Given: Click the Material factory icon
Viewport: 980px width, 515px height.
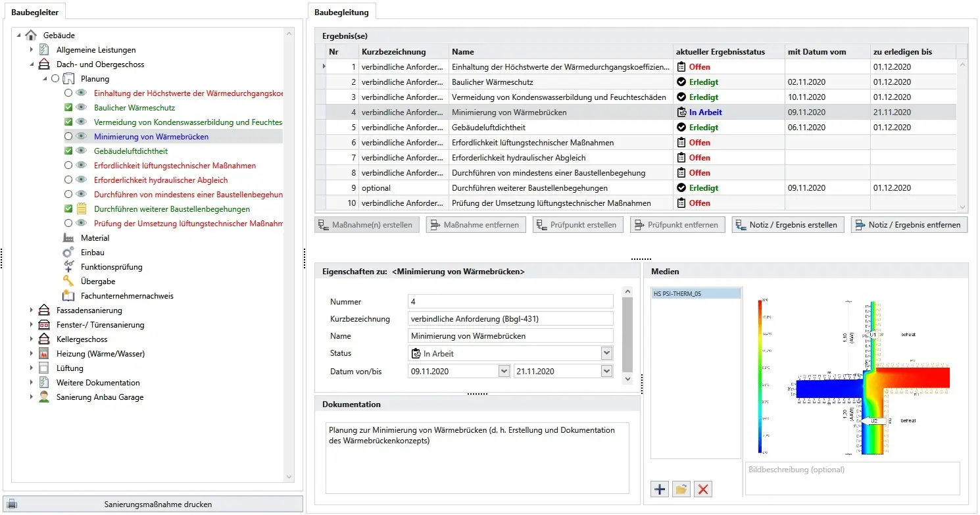Looking at the screenshot, I should [x=68, y=238].
